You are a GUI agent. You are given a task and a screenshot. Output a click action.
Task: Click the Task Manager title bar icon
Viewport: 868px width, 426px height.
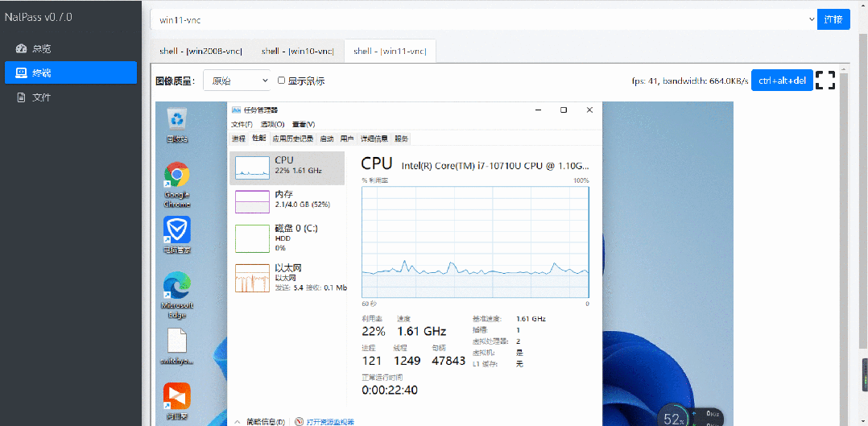[x=236, y=110]
